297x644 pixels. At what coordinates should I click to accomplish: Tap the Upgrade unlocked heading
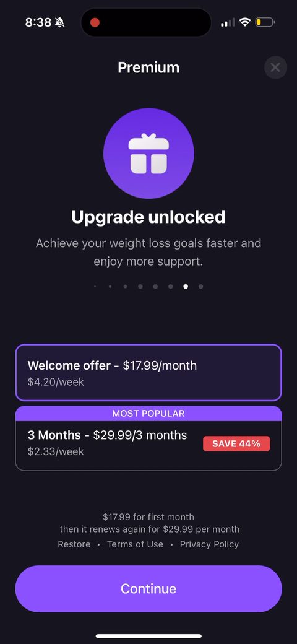[148, 217]
